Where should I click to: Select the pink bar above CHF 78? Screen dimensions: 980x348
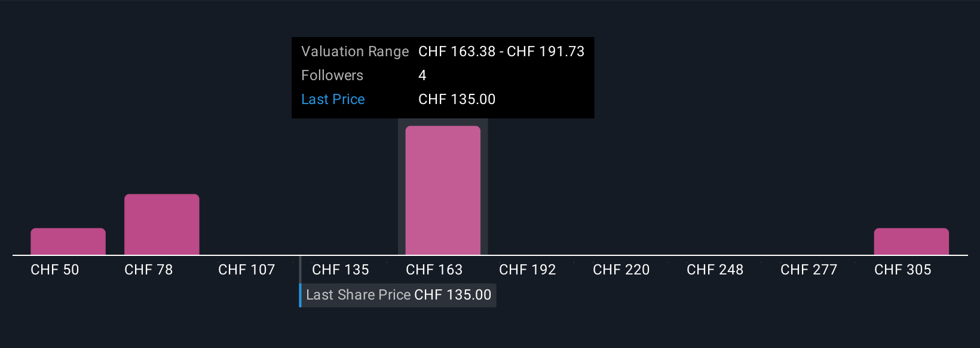pyautogui.click(x=162, y=225)
